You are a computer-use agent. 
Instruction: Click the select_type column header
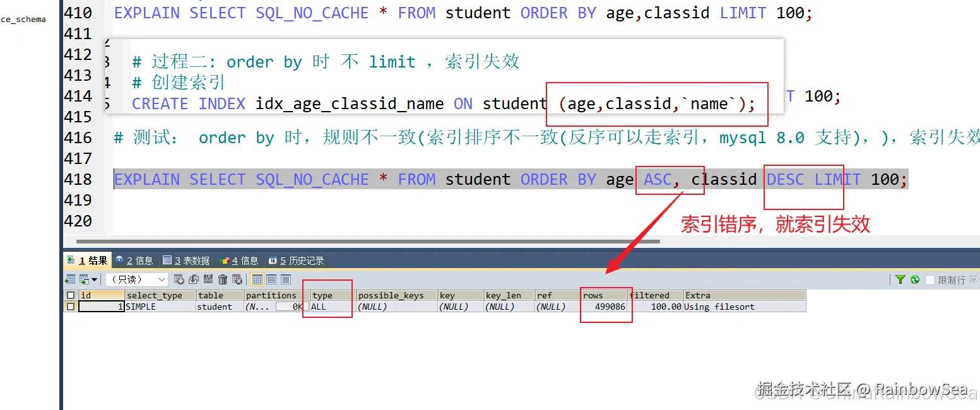click(x=160, y=295)
